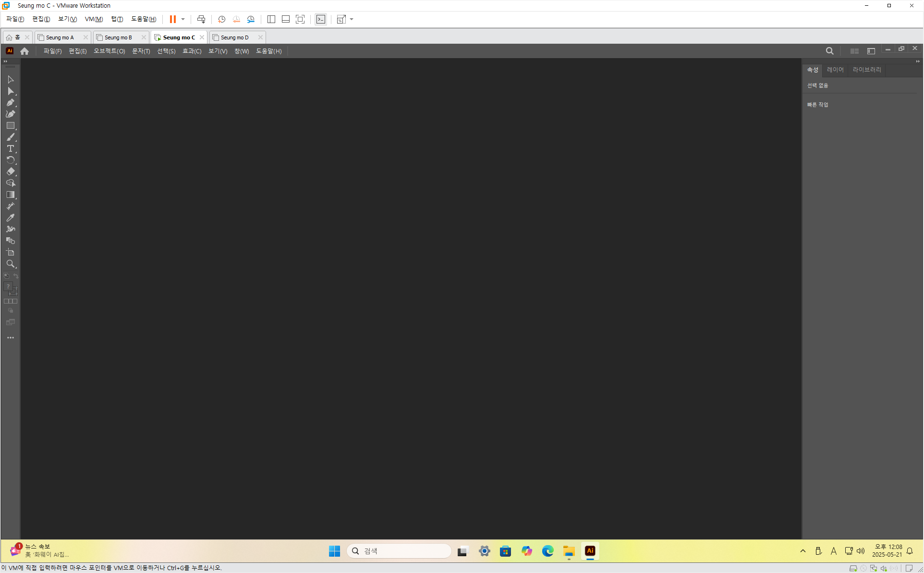This screenshot has width=924, height=573.
Task: Select the Eraser tool
Action: 10,171
